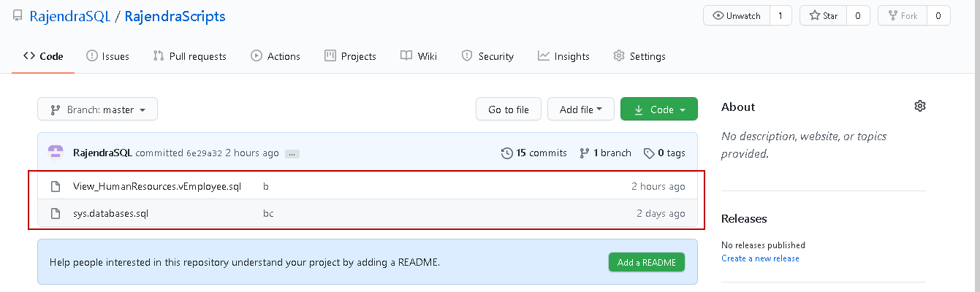Expand the commit message ellipsis
Image resolution: width=980 pixels, height=292 pixels.
click(292, 154)
